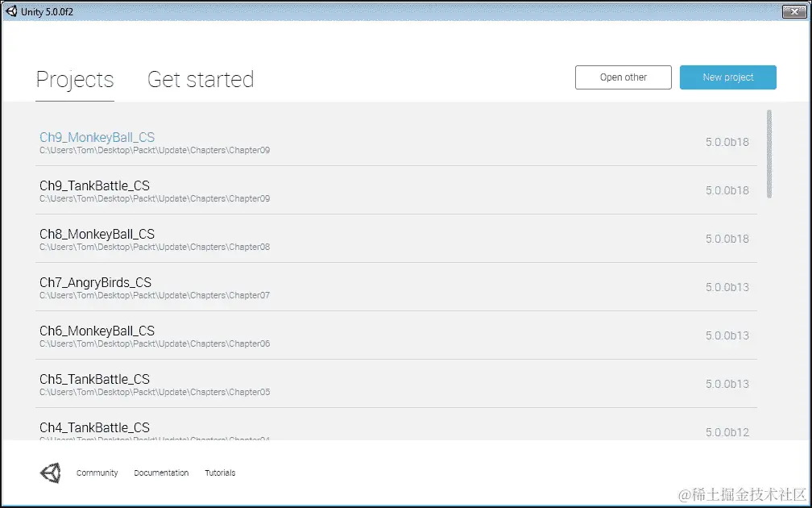The image size is (812, 508).
Task: Click the Unity logo in the footer
Action: (x=50, y=473)
